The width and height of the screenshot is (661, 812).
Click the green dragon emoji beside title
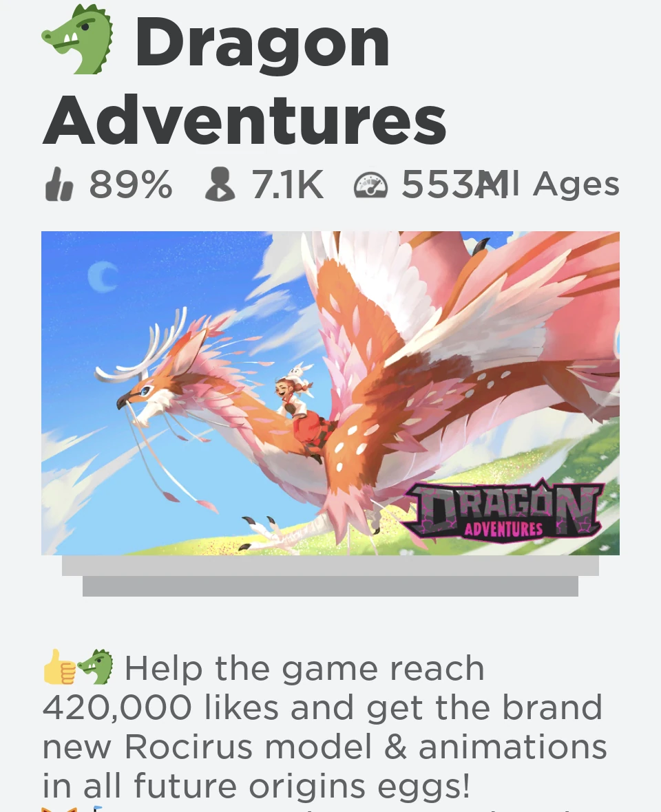coord(78,39)
